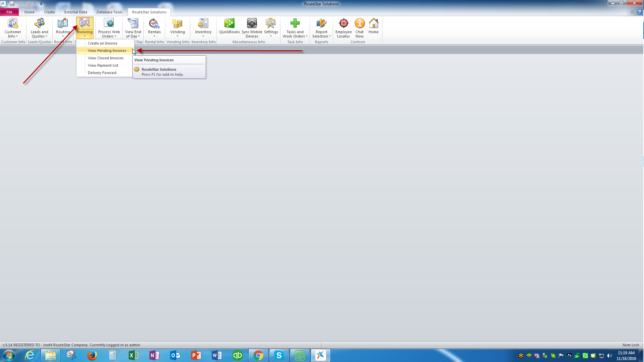Screen dimensions: 644x362
Task: Click Sync Mobile Devices icon
Action: [x=252, y=23]
